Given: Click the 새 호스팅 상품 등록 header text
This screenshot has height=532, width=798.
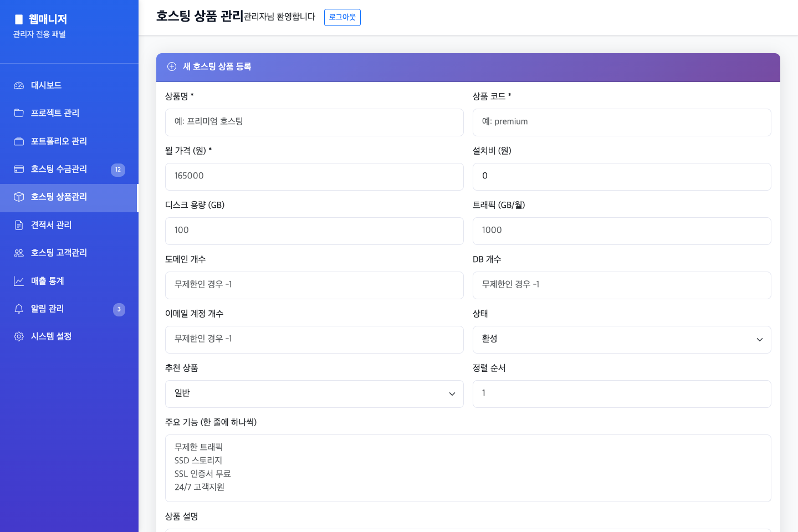Looking at the screenshot, I should (217, 66).
